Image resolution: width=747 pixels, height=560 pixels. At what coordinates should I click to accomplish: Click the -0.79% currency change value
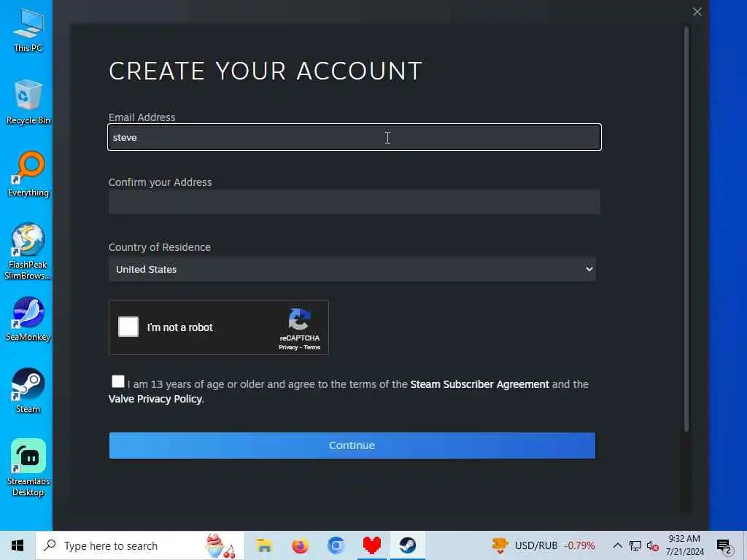click(580, 545)
